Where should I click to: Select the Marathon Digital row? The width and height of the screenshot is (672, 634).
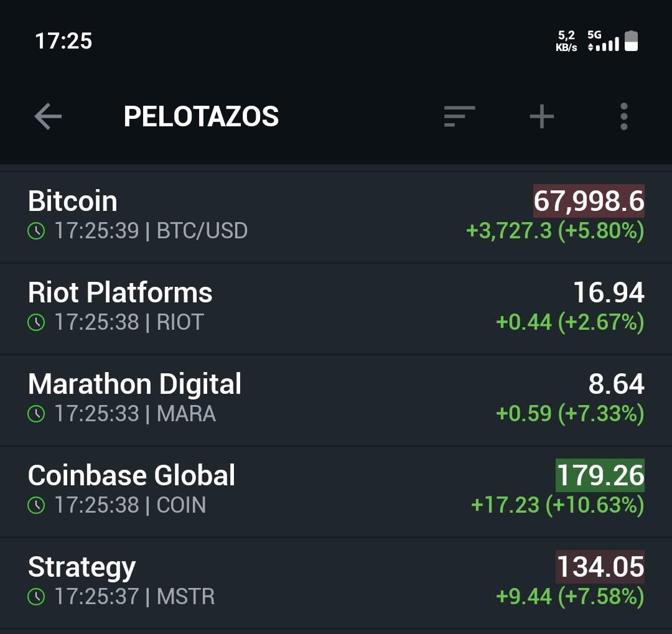tap(249, 399)
